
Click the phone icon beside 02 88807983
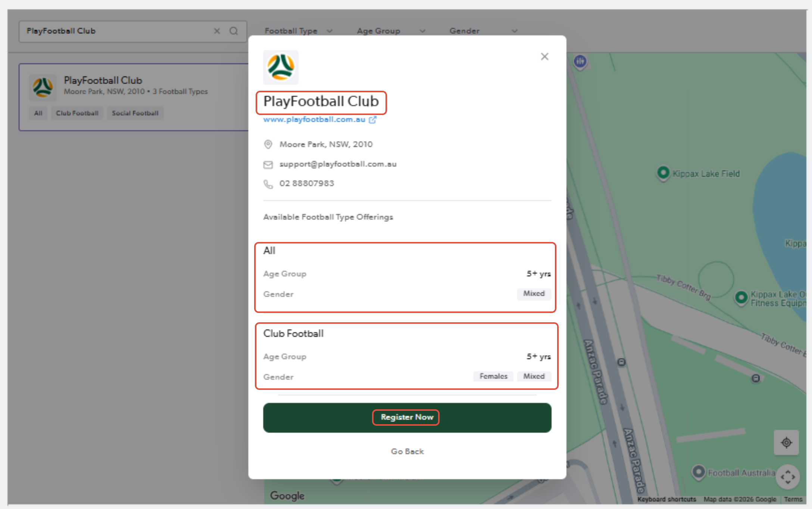(x=268, y=184)
